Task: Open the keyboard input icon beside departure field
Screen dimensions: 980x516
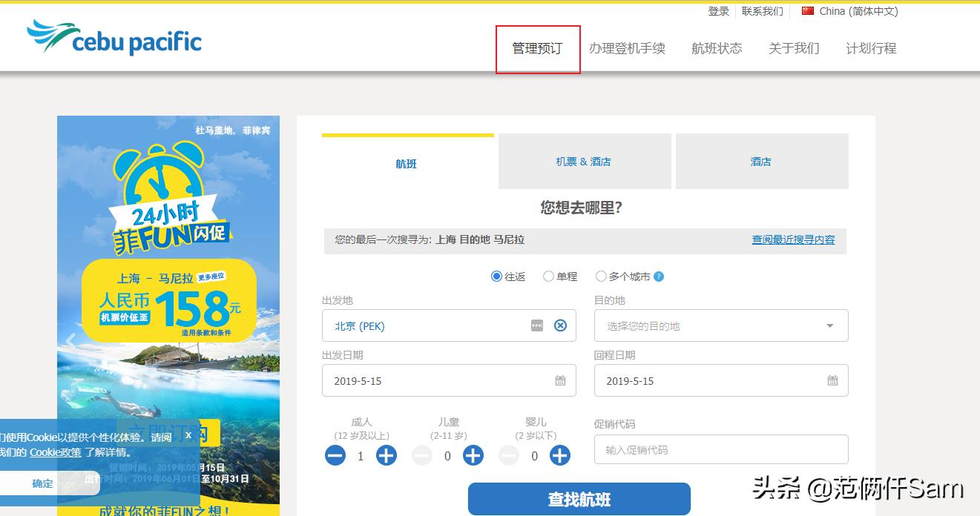Action: coord(536,325)
